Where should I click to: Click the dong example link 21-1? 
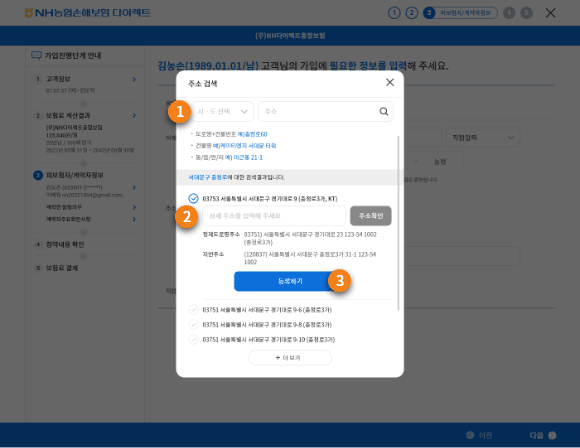pos(244,158)
